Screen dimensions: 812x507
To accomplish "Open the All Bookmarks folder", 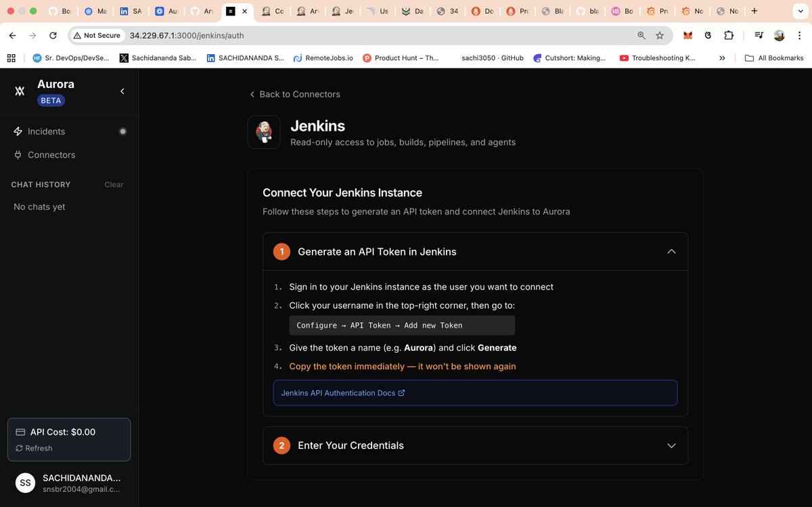I will (x=774, y=58).
